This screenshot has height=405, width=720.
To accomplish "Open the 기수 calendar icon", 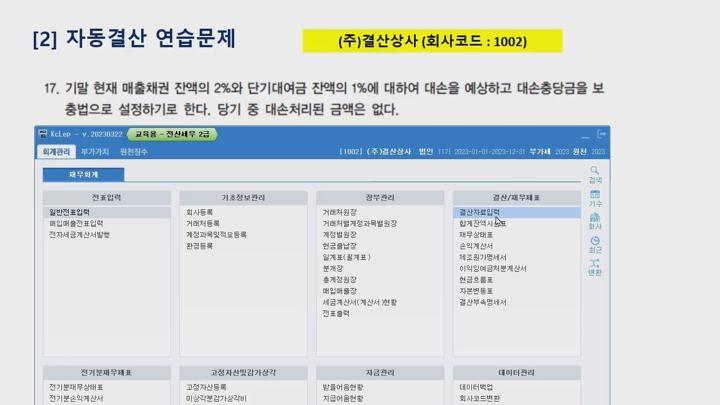I will pos(595,198).
